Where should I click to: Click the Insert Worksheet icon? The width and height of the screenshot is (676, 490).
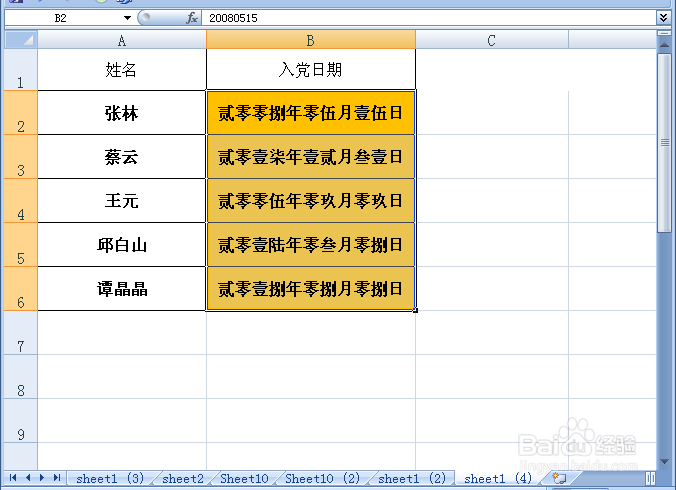tap(559, 478)
